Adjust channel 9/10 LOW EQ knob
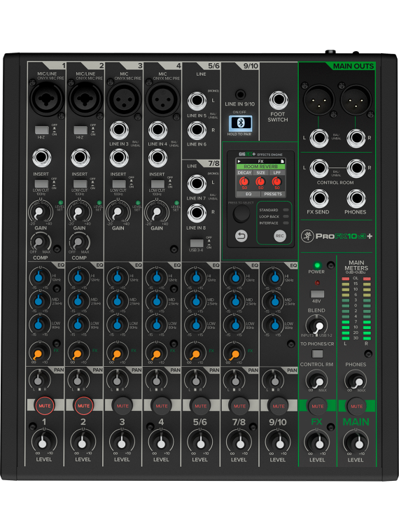This screenshot has height=532, width=399. (274, 325)
